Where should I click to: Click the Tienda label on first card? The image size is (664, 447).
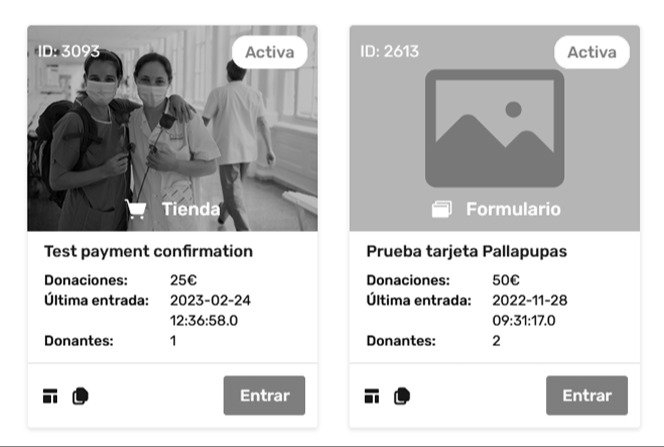click(x=191, y=209)
